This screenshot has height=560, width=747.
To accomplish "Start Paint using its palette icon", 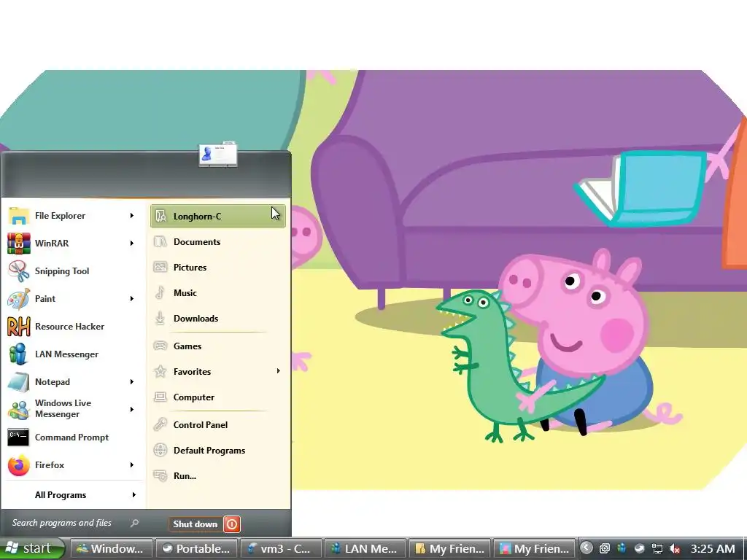I will [x=18, y=299].
